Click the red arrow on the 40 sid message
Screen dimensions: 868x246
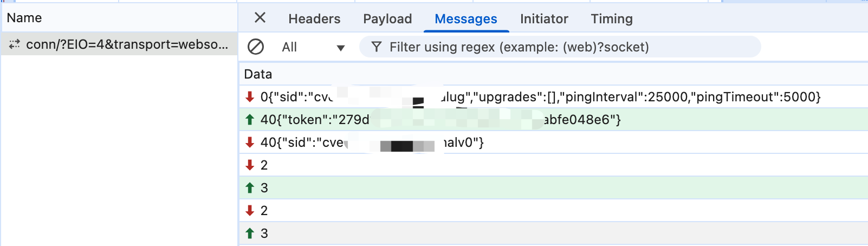pyautogui.click(x=250, y=143)
